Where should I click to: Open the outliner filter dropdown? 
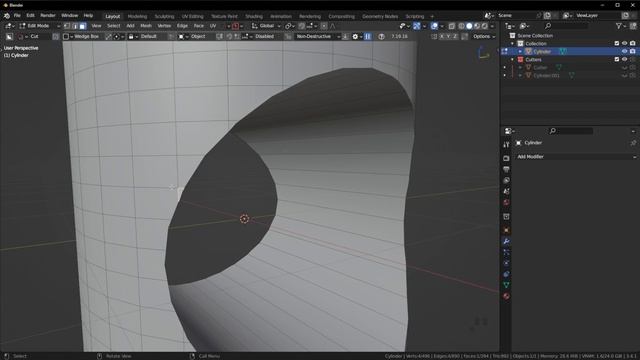click(x=620, y=26)
